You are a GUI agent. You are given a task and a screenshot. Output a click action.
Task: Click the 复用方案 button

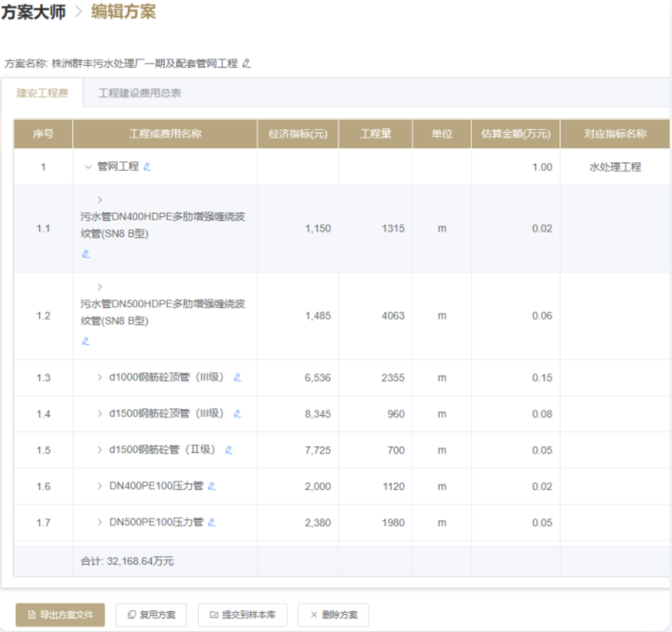[x=151, y=615]
